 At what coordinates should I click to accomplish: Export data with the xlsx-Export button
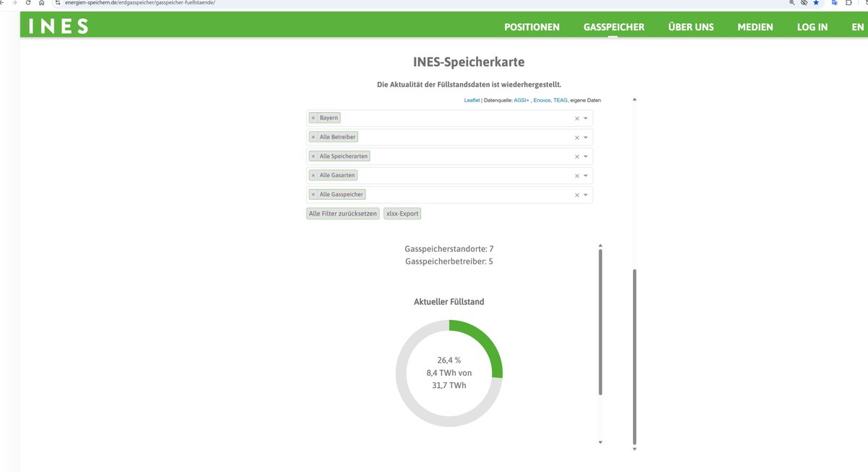[x=402, y=214]
